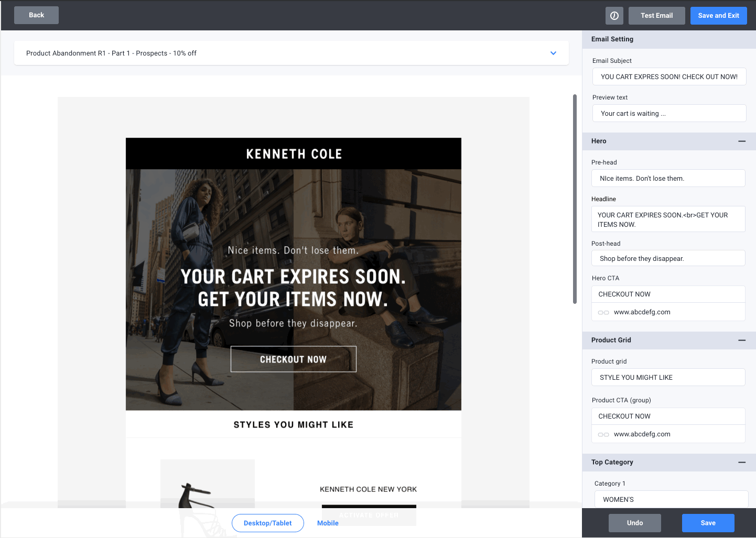Collapse the Top Category section
Image resolution: width=756 pixels, height=538 pixels.
click(x=742, y=463)
